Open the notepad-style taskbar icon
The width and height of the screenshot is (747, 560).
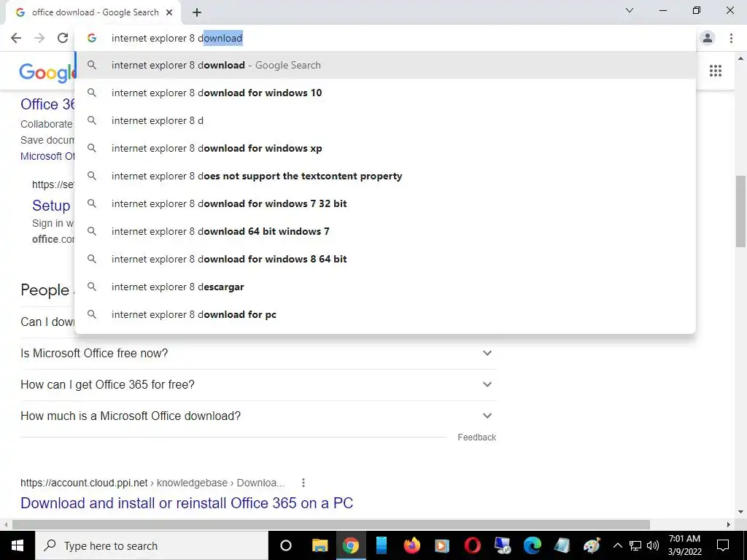click(562, 545)
